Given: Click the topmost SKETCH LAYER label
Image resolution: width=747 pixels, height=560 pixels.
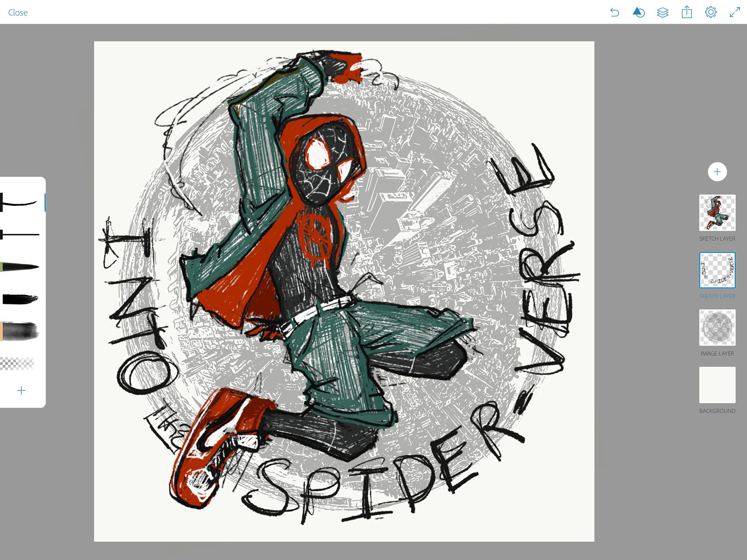Looking at the screenshot, I should [x=717, y=239].
